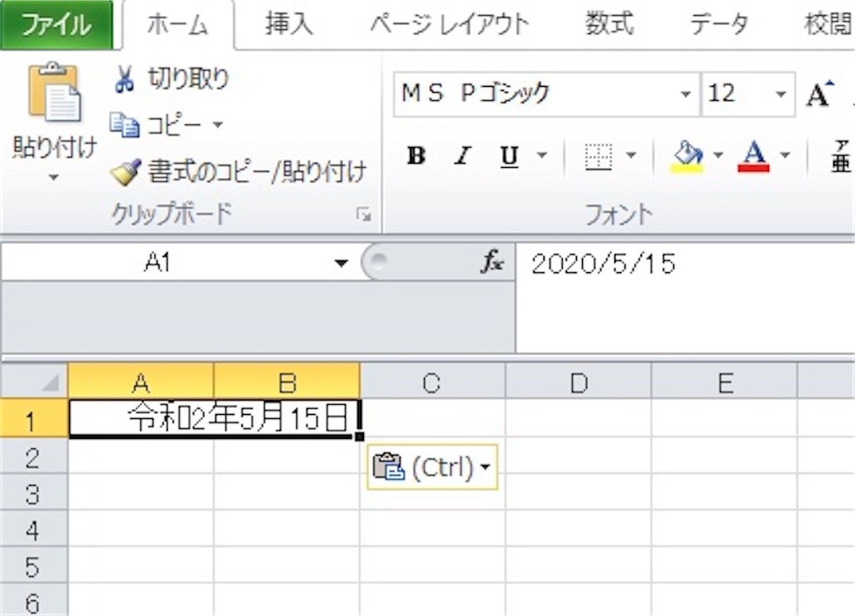Open the borders dropdown arrow

(x=631, y=156)
